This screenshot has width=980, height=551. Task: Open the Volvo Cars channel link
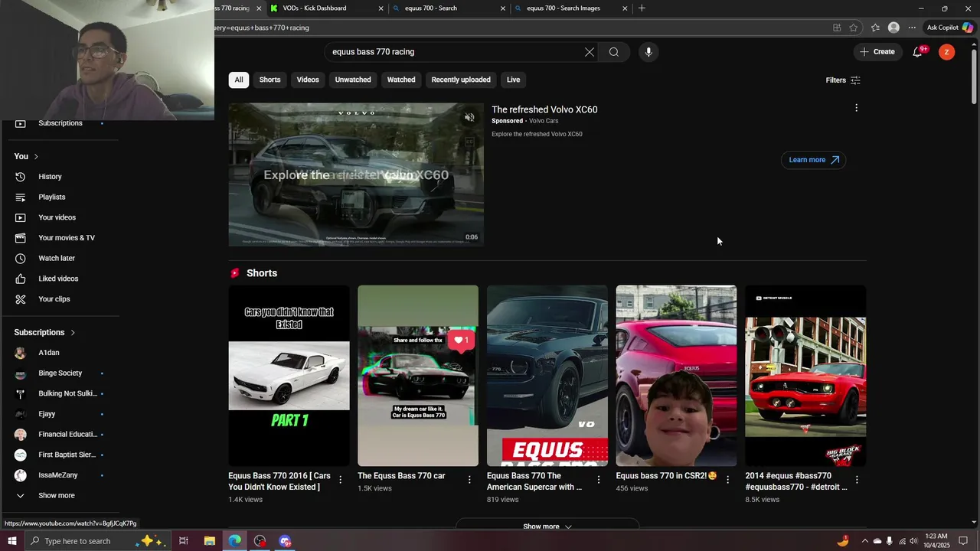[544, 121]
